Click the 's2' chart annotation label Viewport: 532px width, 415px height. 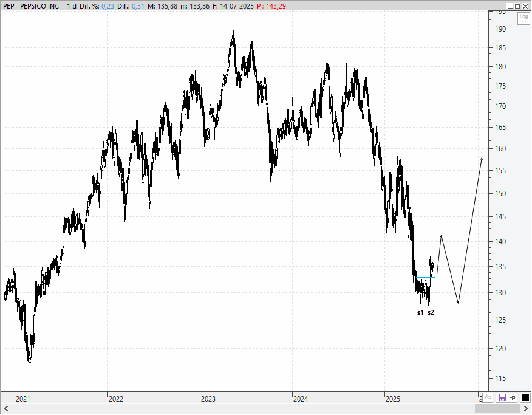(x=431, y=312)
